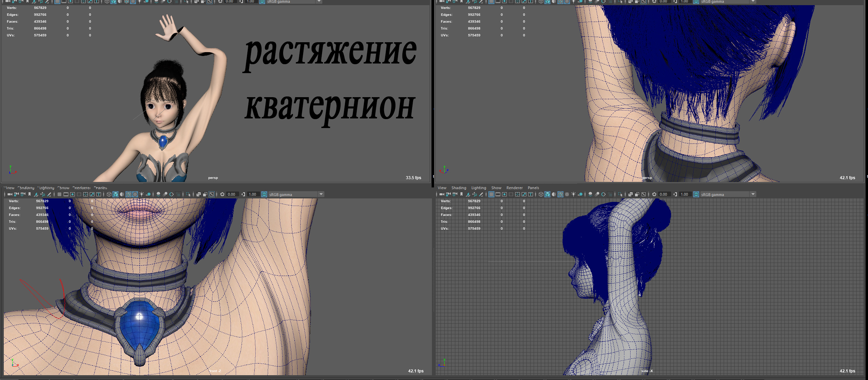This screenshot has width=868, height=380.
Task: Open sRGB gamma dropdown in bottom-left panel
Action: pos(321,194)
